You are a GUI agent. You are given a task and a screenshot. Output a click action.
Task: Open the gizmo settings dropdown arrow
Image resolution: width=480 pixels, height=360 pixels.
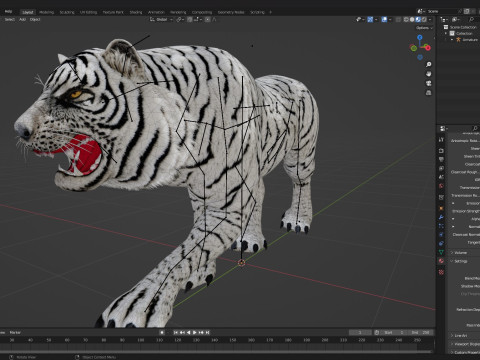[376, 20]
